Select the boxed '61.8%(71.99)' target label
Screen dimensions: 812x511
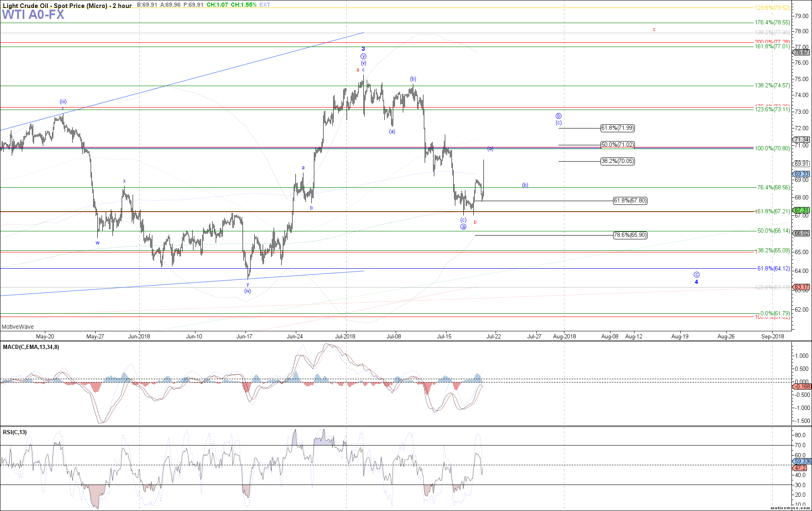618,128
